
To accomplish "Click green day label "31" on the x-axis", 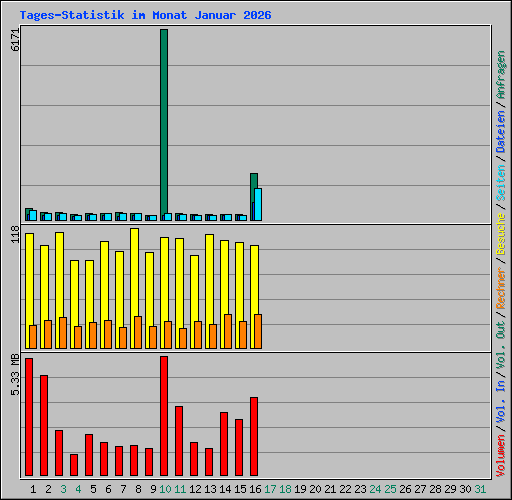I will (480, 489).
